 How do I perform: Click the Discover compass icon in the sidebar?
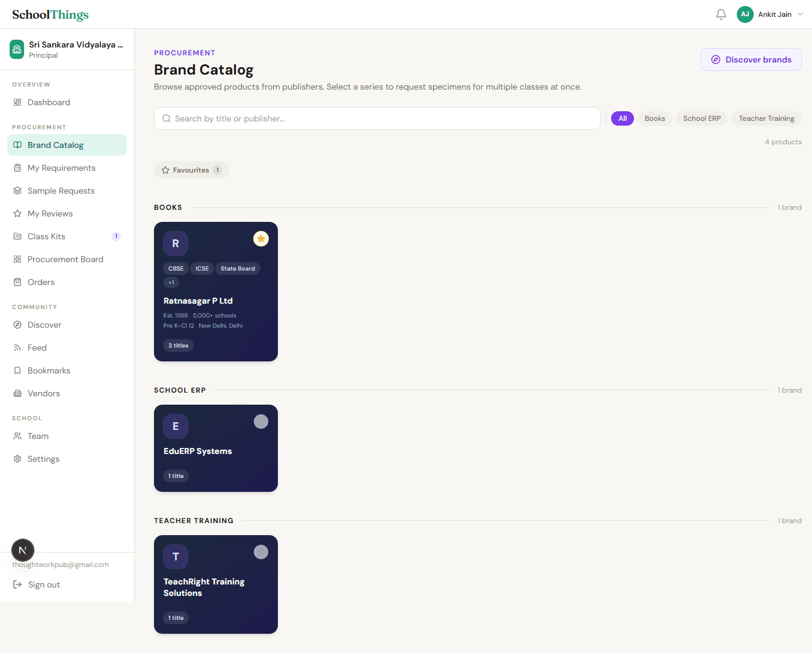click(17, 325)
